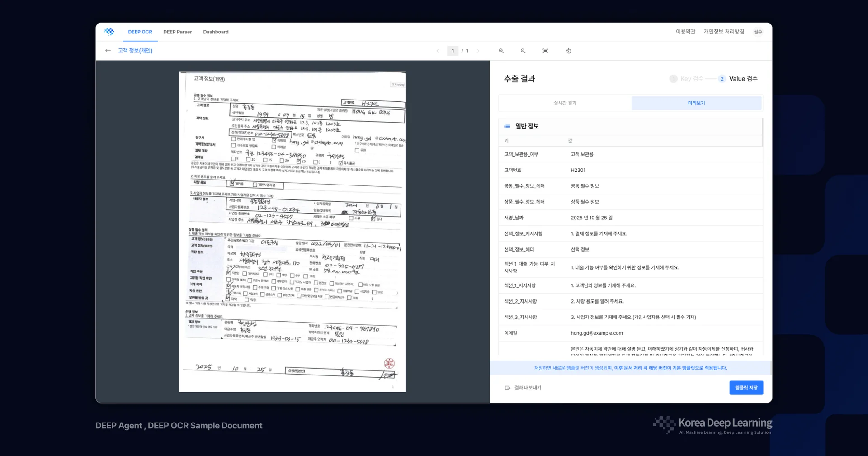Navigate to the Dashboard menu item
868x456 pixels.
(216, 32)
